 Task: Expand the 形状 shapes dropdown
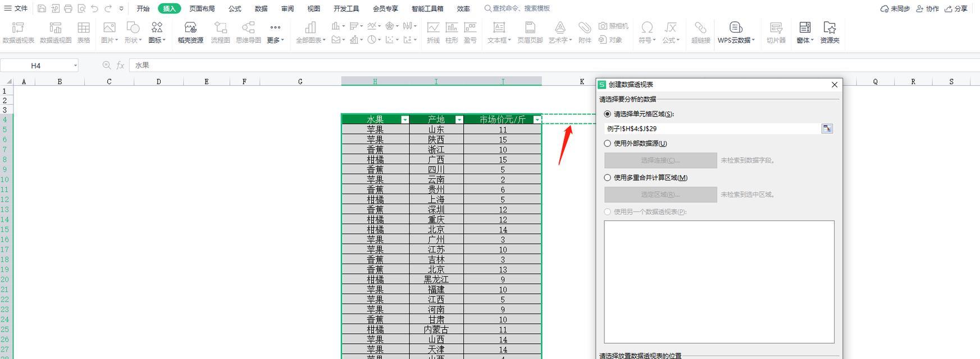point(139,40)
